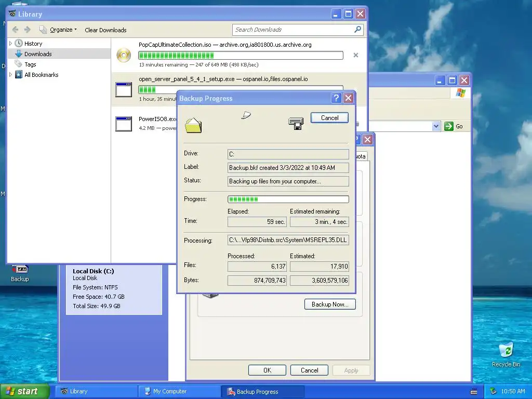Switch to Backup Progress in the taskbar
The width and height of the screenshot is (532, 399).
click(x=262, y=392)
